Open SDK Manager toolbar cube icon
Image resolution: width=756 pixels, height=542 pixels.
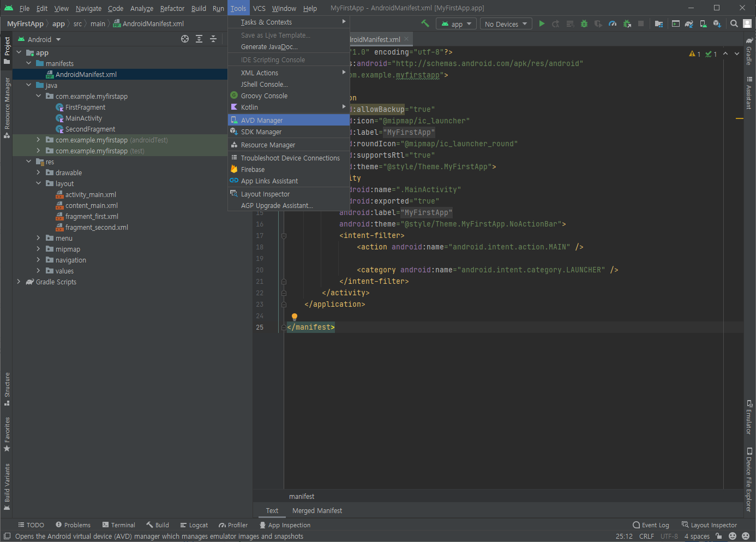717,23
